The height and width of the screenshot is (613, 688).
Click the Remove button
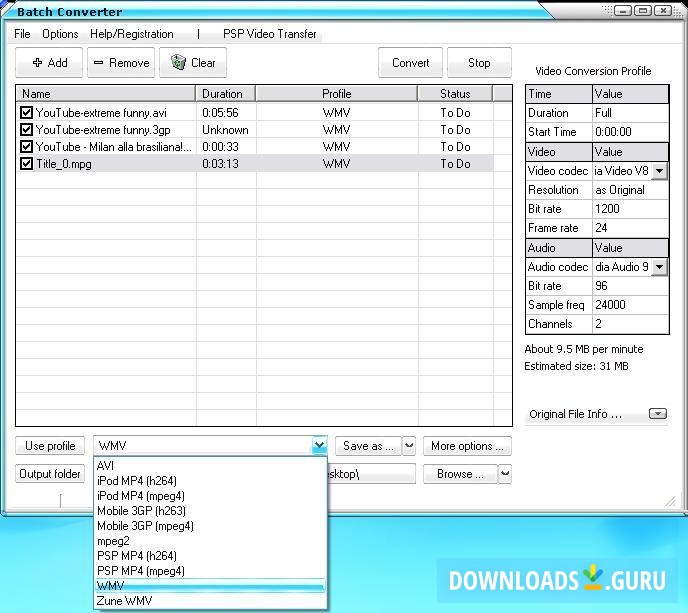click(x=121, y=63)
